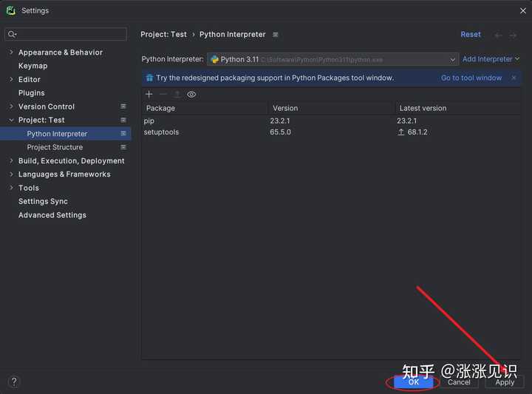
Task: Toggle show early releases eye icon
Action: pyautogui.click(x=191, y=95)
